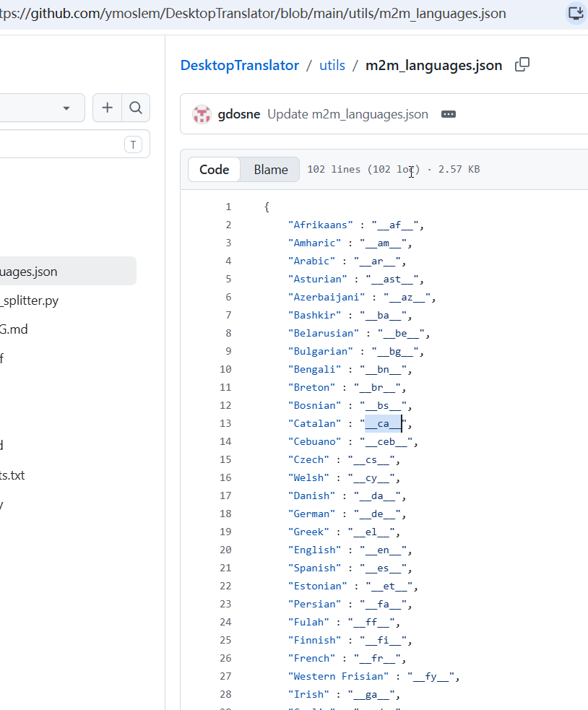Open the _splitter.py file in tree
This screenshot has height=710, width=588.
coord(30,300)
